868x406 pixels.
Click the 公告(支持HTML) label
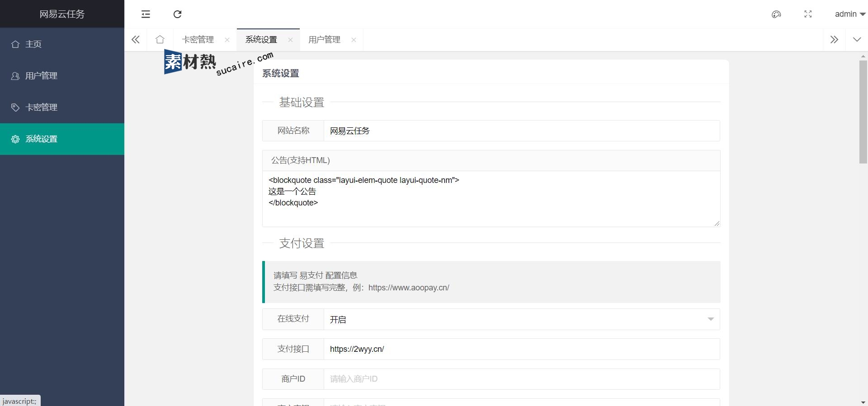pyautogui.click(x=301, y=160)
